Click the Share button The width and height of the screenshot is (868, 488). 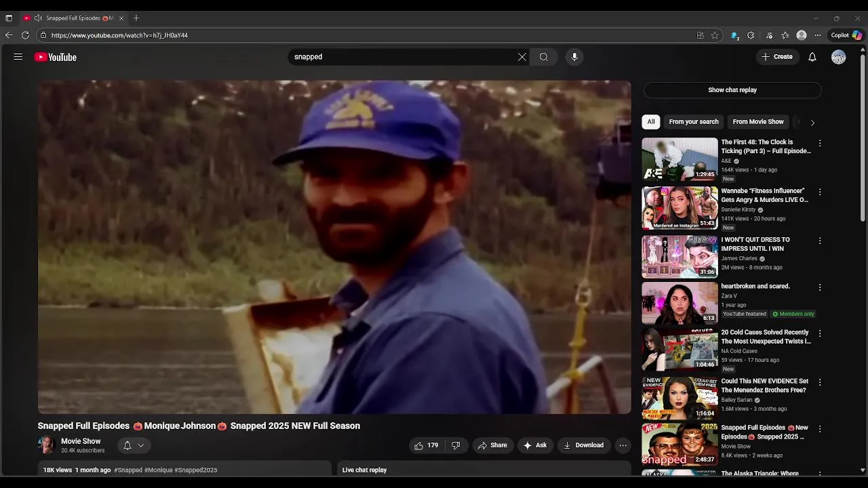492,445
